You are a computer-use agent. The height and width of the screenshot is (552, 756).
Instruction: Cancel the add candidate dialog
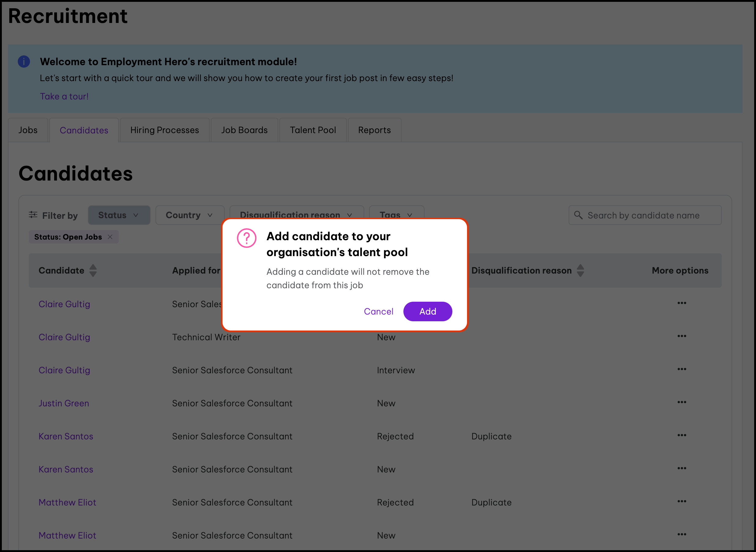pos(378,311)
